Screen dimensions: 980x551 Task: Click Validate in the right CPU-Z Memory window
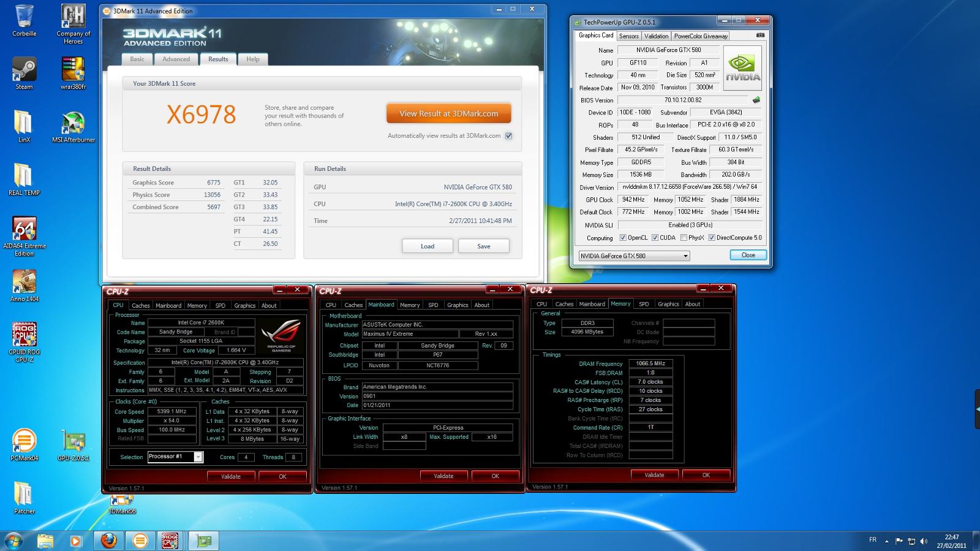point(654,475)
